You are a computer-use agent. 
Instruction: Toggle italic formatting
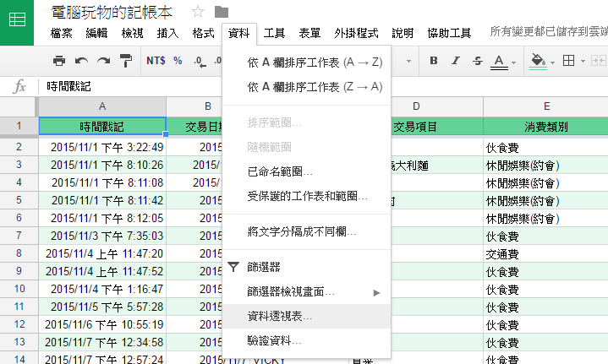tap(456, 61)
